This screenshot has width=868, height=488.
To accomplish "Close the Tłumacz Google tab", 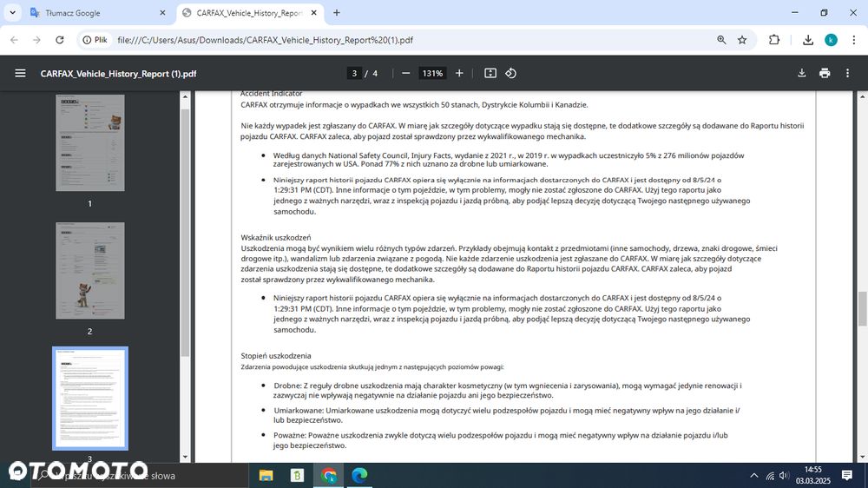I will click(162, 13).
